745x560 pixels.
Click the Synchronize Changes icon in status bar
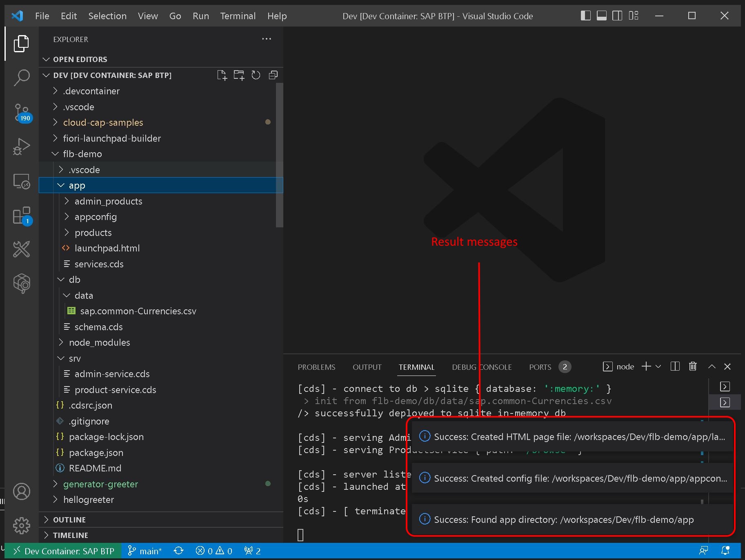click(178, 551)
